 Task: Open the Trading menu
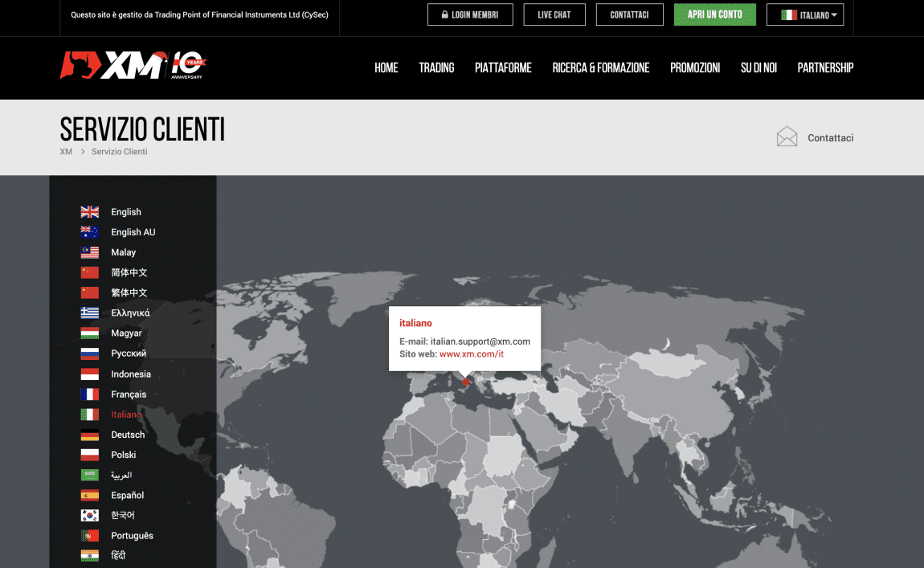tap(436, 68)
